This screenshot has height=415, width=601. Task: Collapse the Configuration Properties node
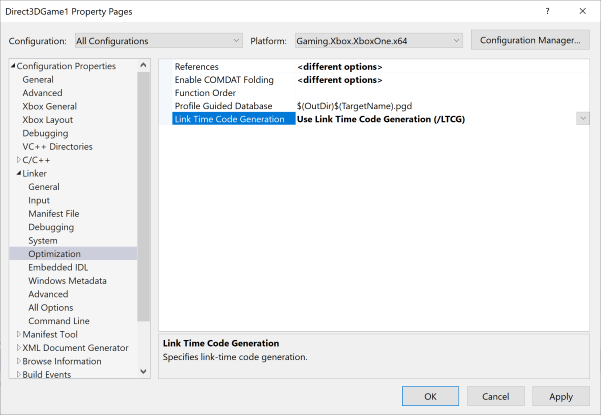point(13,66)
